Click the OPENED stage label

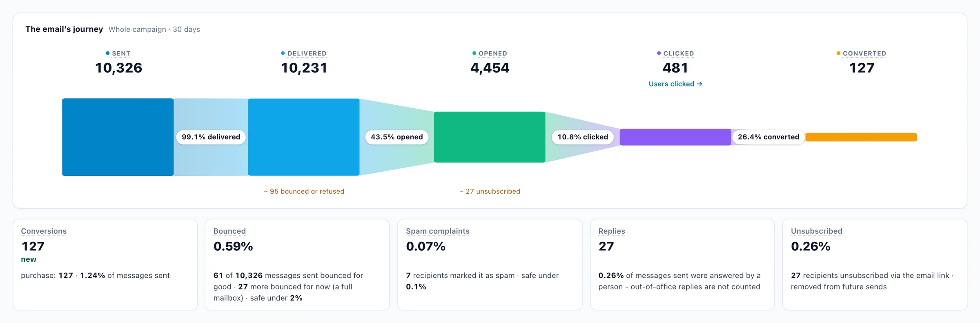[493, 53]
